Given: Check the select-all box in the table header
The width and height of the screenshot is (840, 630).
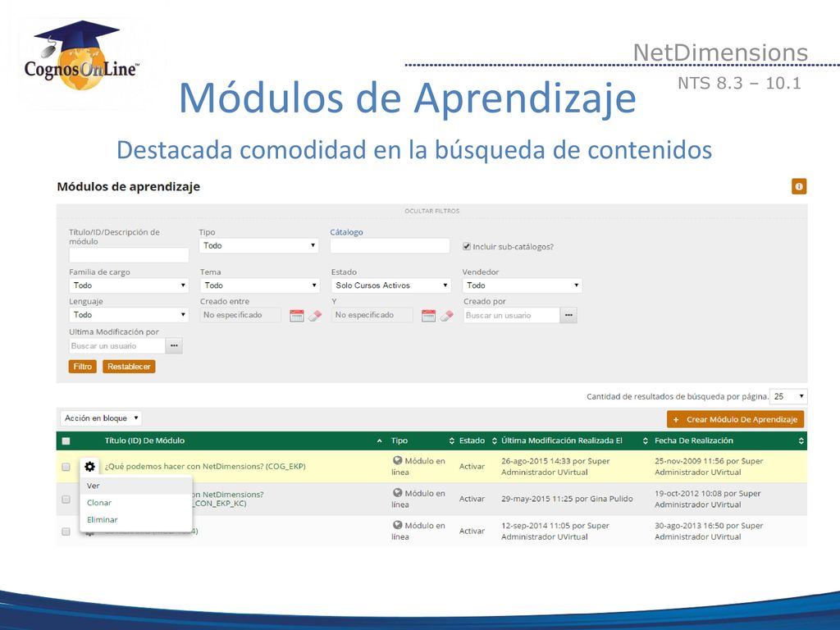Looking at the screenshot, I should pyautogui.click(x=66, y=441).
